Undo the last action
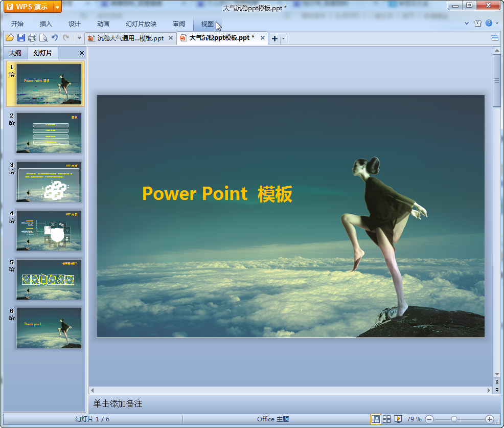Viewport: 504px width, 428px height. 55,38
